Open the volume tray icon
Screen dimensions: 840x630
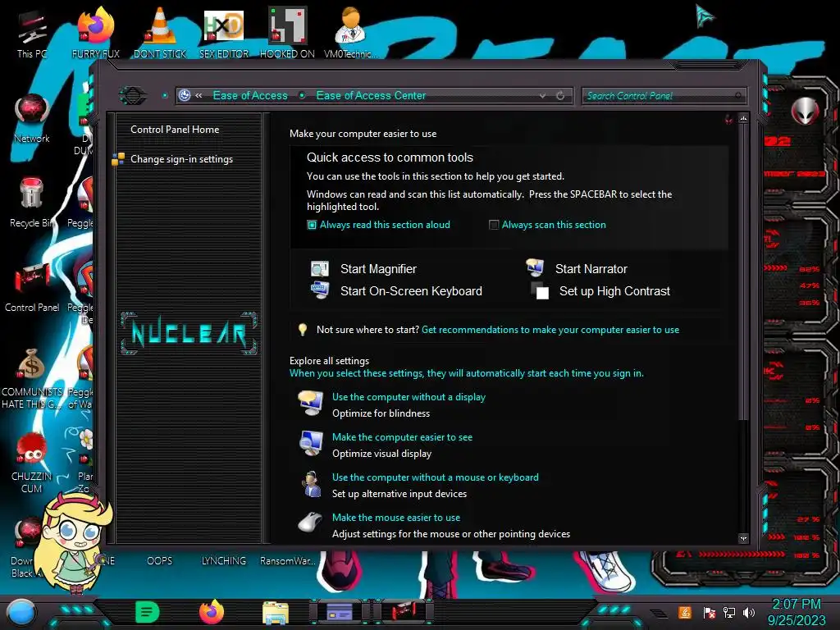coord(749,613)
